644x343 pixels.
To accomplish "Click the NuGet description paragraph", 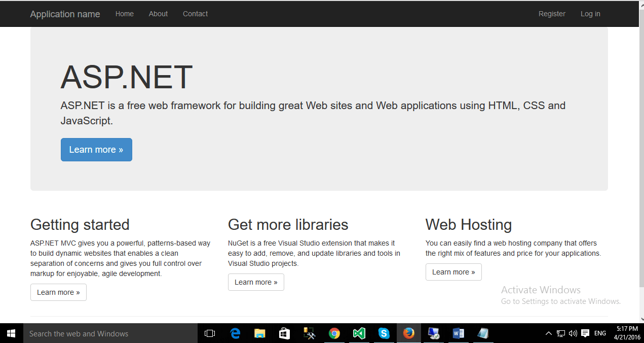I will [x=314, y=253].
